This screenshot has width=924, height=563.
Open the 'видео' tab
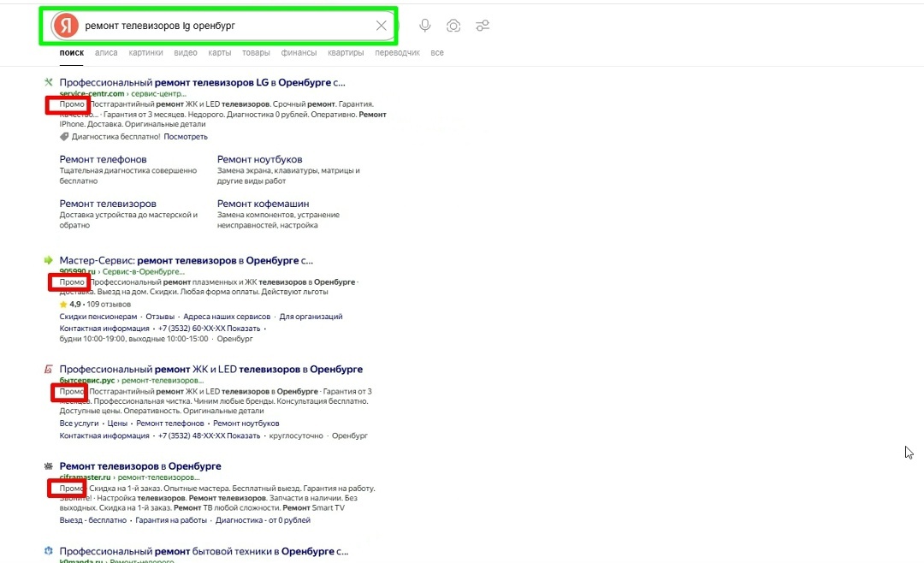pyautogui.click(x=185, y=52)
